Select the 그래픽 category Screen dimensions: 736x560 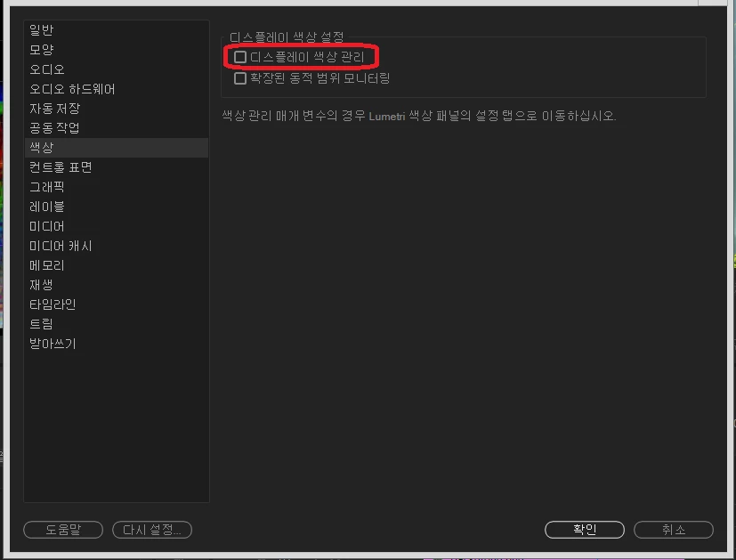pyautogui.click(x=117, y=187)
